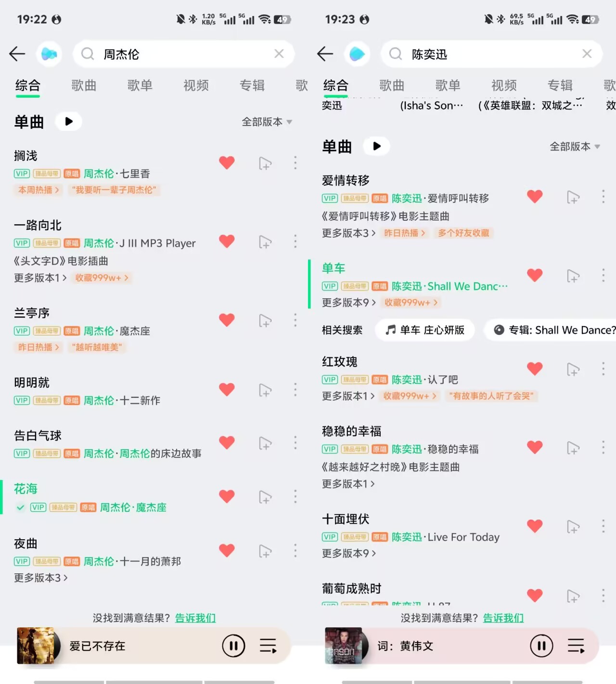Tap the back arrow beside the 周杰伦 search

click(x=17, y=54)
